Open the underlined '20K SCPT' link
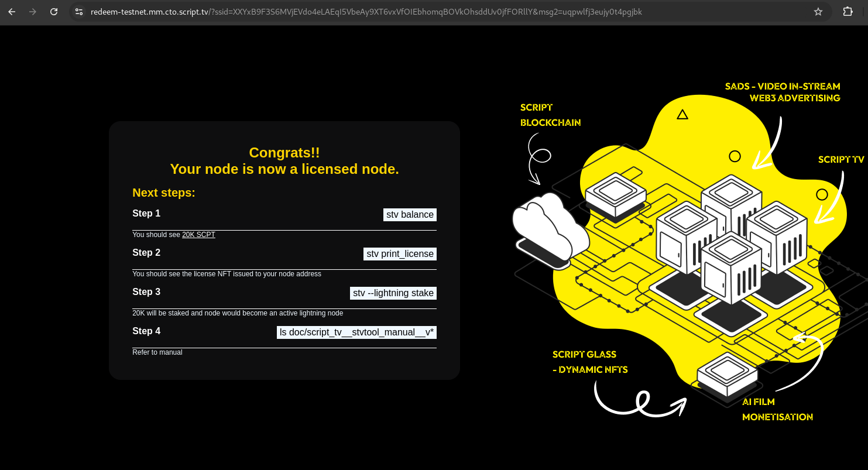This screenshot has height=470, width=868. point(198,234)
